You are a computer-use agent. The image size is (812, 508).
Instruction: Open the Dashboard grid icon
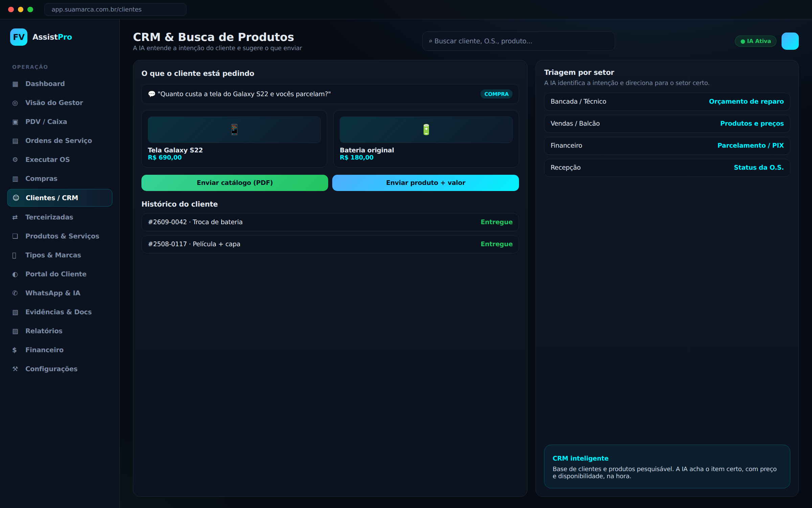[15, 84]
